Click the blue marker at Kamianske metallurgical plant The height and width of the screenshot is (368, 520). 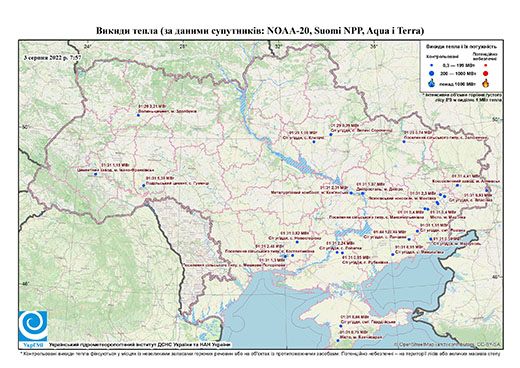pyautogui.click(x=351, y=193)
